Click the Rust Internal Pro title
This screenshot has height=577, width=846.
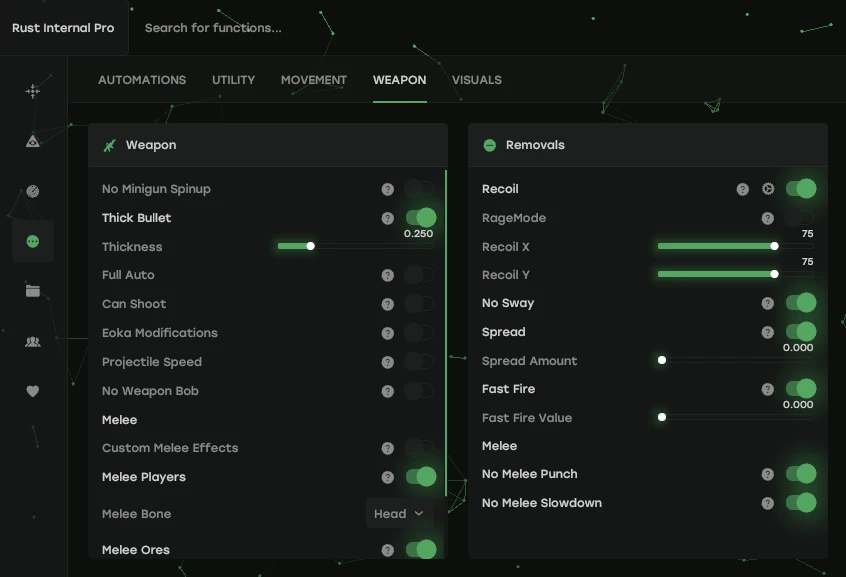[63, 28]
